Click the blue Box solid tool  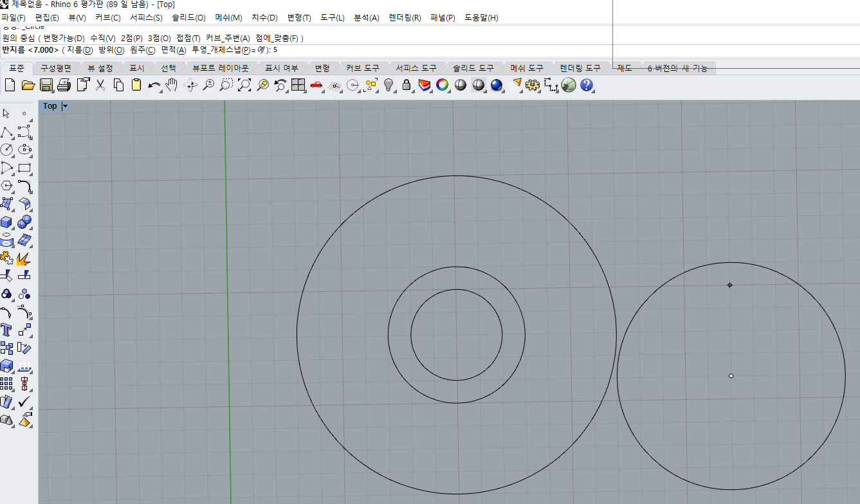(x=6, y=222)
